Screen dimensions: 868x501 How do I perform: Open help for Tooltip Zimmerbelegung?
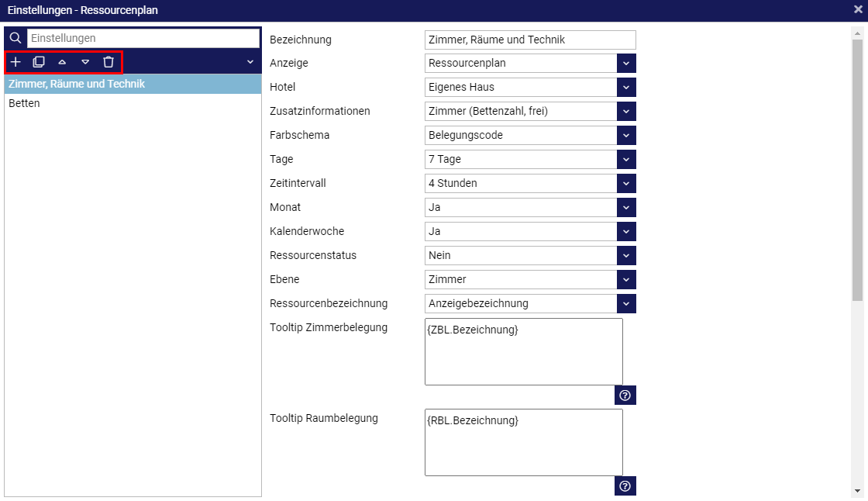click(625, 396)
